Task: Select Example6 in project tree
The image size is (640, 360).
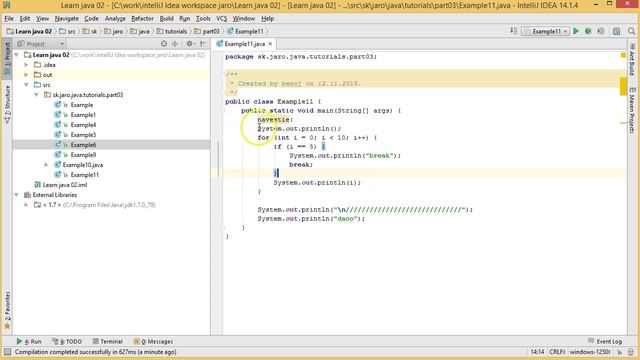Action: (83, 145)
